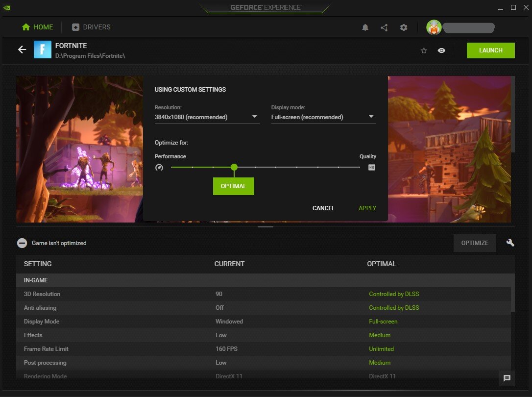Viewport: 532px width, 397px height.
Task: Open custom settings wrench icon
Action: click(x=510, y=243)
